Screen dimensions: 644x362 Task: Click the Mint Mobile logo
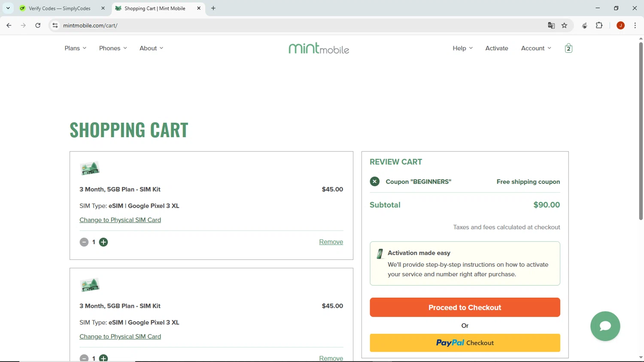coord(319,48)
